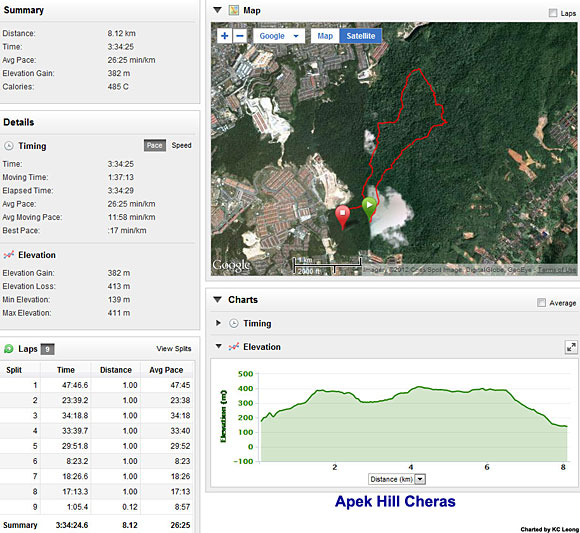Click the lap count badge 9

coord(47,349)
